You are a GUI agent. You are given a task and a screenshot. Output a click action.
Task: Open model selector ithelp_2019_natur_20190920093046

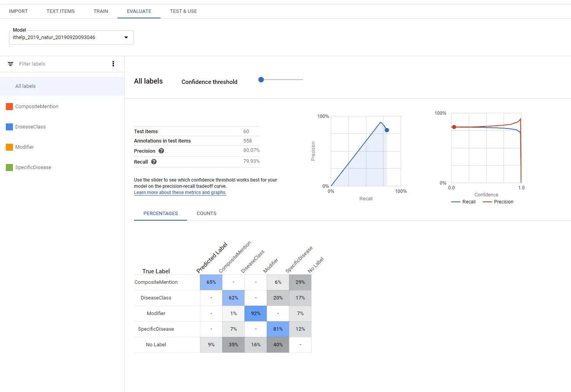(71, 37)
